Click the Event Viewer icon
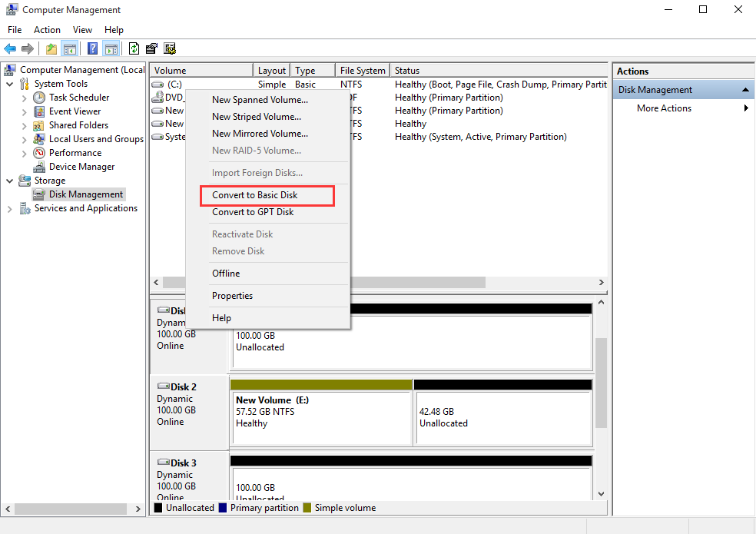Viewport: 756px width, 534px height. [39, 111]
